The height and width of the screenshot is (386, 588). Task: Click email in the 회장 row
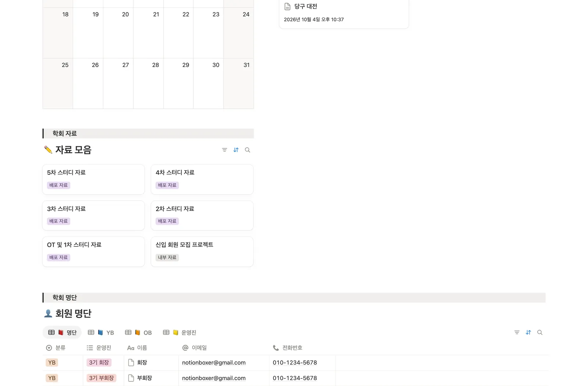pyautogui.click(x=214, y=362)
